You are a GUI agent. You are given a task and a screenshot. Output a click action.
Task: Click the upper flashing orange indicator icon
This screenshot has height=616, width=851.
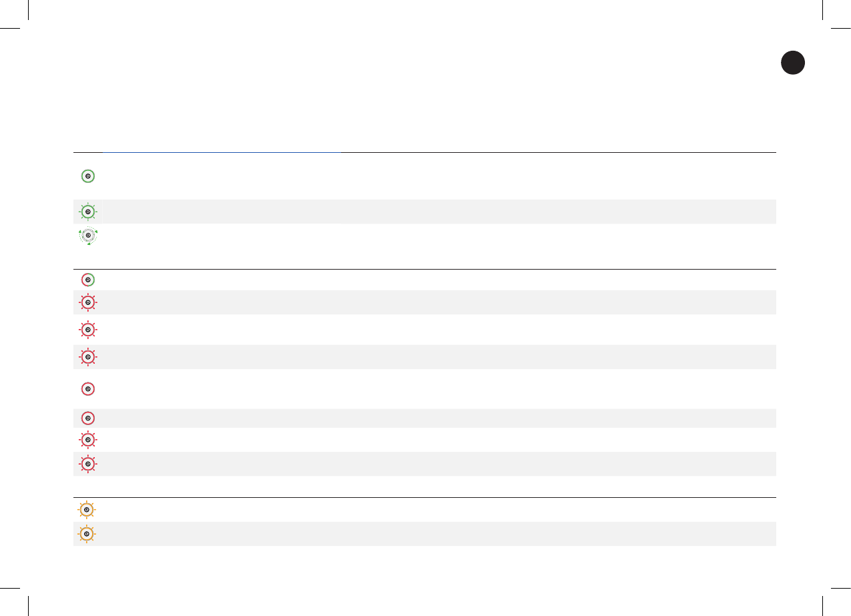(87, 510)
